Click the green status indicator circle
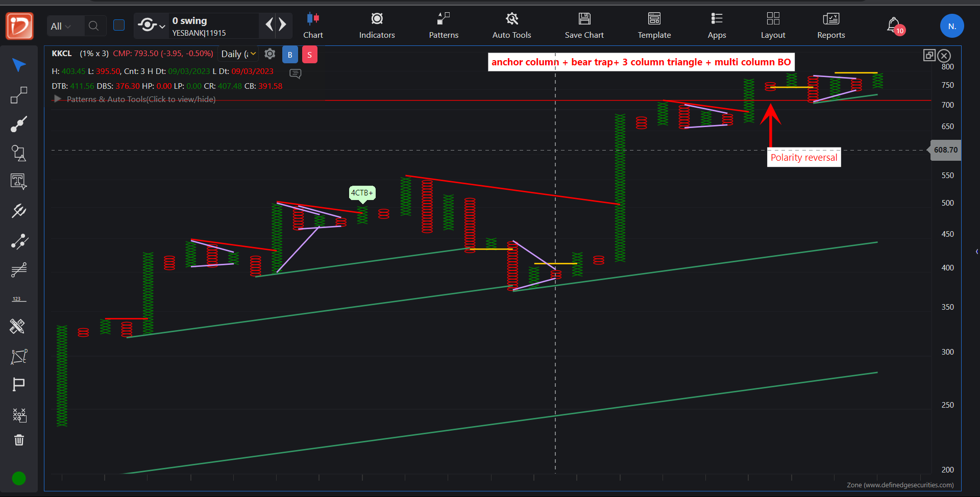Screen dimensions: 980x497 [x=19, y=478]
